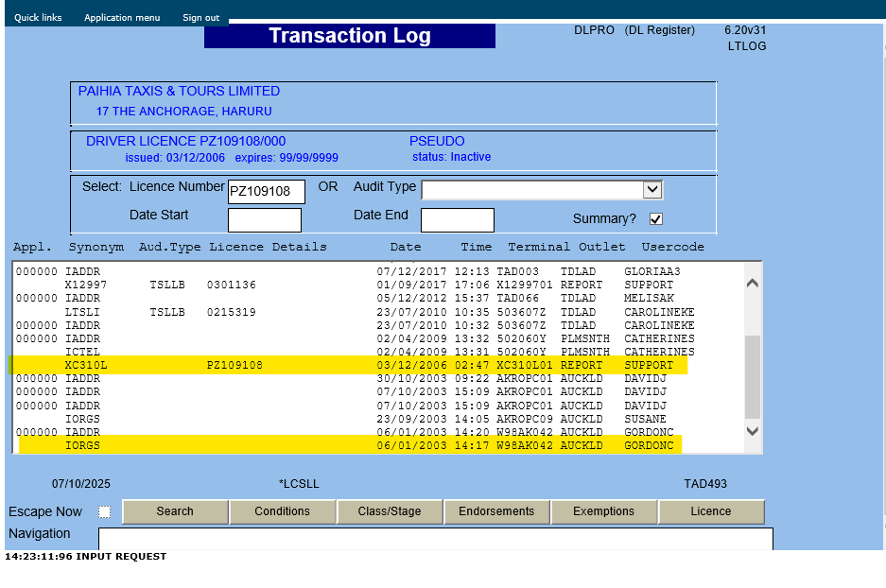Image resolution: width=886 pixels, height=588 pixels.
Task: Click the transaction log scrollbar thumb
Action: (x=752, y=376)
